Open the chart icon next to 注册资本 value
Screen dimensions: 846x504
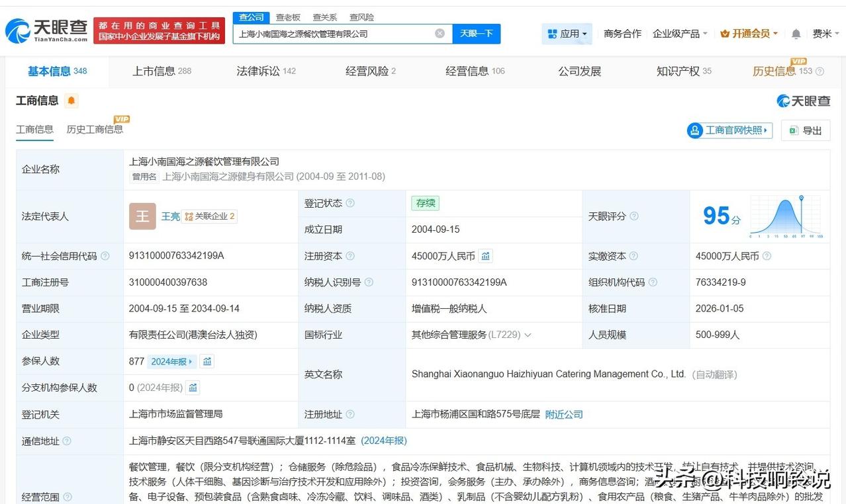486,256
